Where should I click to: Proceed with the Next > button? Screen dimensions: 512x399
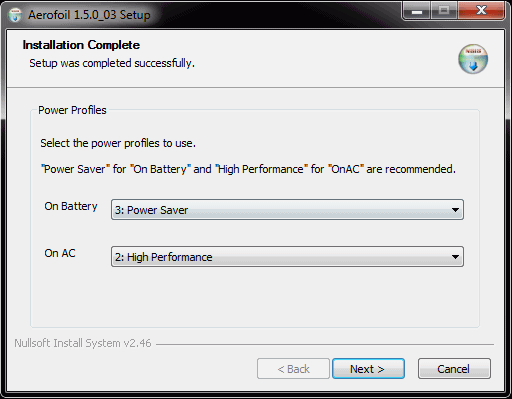click(x=368, y=369)
